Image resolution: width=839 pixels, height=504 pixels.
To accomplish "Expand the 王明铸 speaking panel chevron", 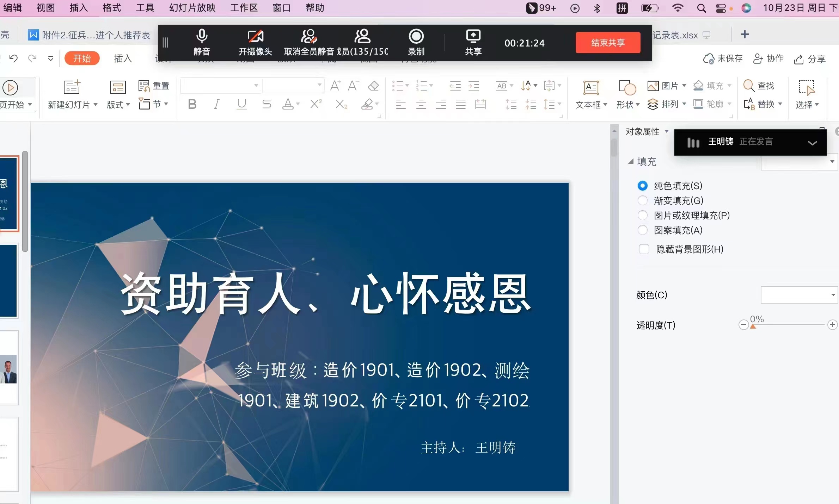I will pyautogui.click(x=812, y=143).
